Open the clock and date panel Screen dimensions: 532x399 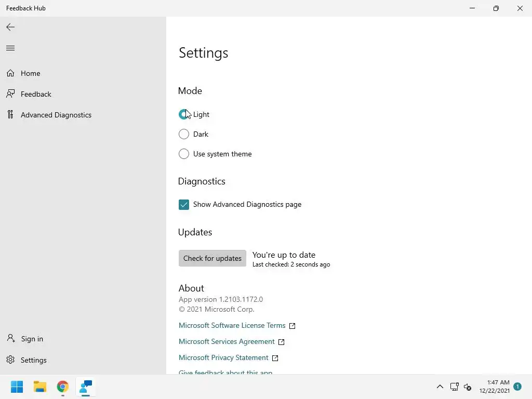click(495, 387)
